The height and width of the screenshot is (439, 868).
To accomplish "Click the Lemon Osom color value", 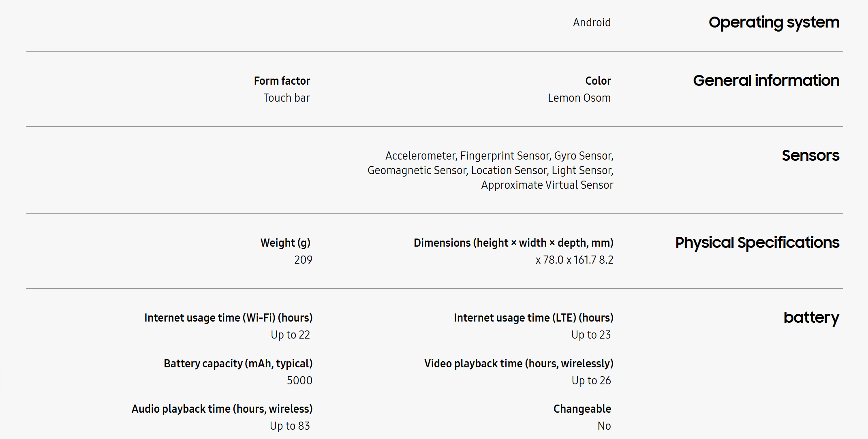I will pyautogui.click(x=579, y=98).
